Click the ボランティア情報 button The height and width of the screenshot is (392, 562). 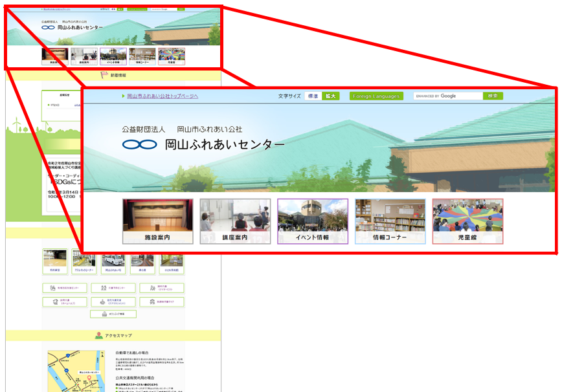[x=113, y=314]
